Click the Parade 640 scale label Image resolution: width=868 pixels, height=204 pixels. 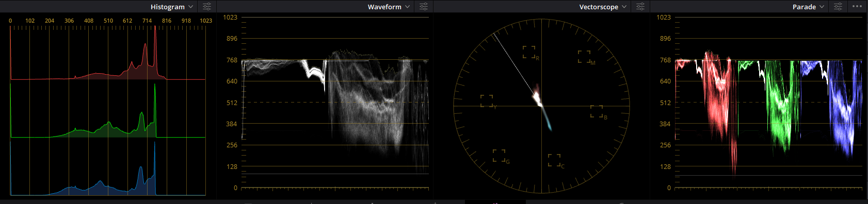[x=665, y=81]
